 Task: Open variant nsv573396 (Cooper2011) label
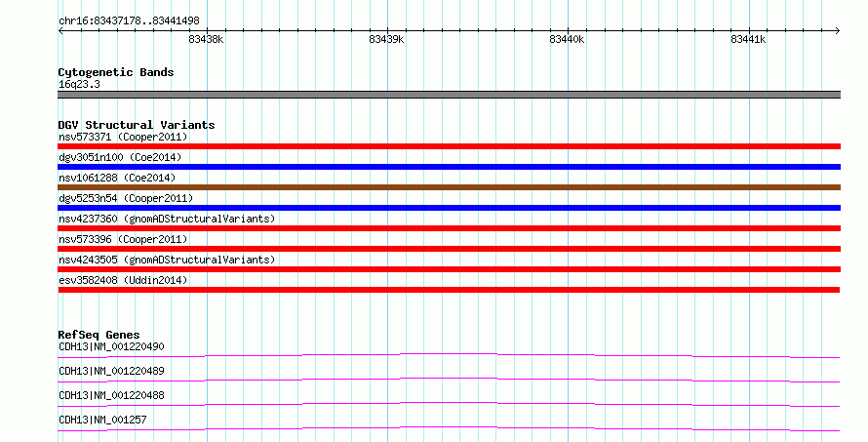click(123, 239)
